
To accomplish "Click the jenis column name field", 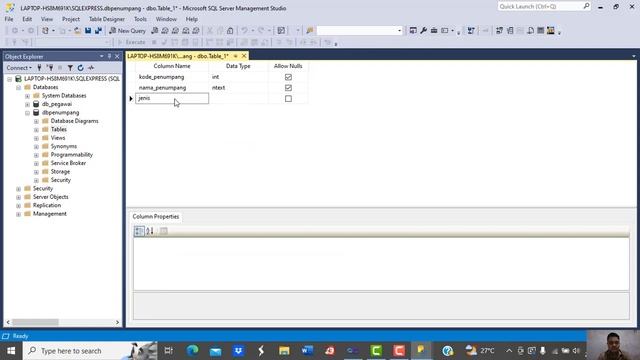I will click(x=172, y=98).
